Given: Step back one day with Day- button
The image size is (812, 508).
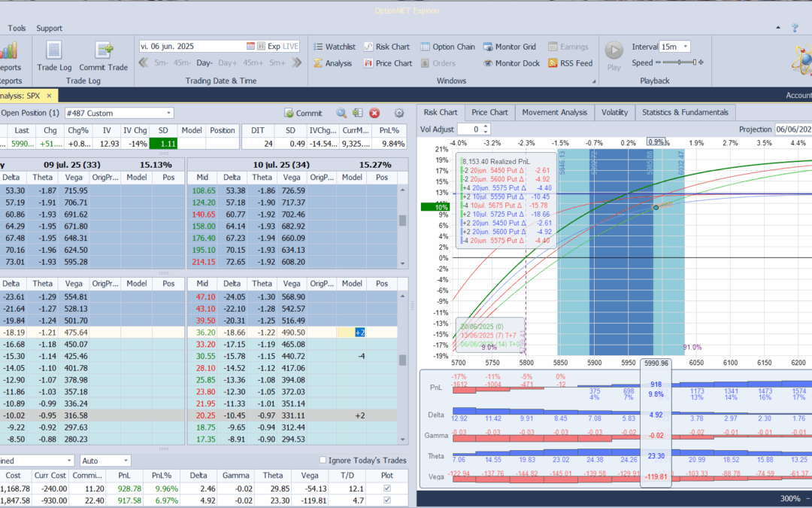Looking at the screenshot, I should point(205,62).
